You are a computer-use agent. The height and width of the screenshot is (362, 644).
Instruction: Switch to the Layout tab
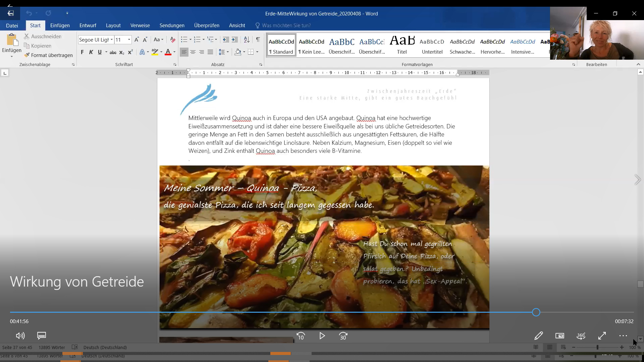click(x=113, y=25)
